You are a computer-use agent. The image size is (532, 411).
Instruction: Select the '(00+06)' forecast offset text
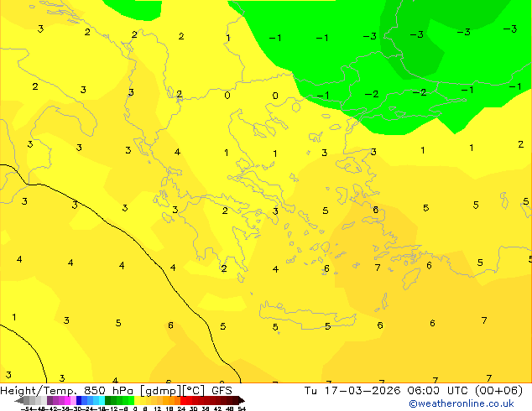pyautogui.click(x=498, y=391)
